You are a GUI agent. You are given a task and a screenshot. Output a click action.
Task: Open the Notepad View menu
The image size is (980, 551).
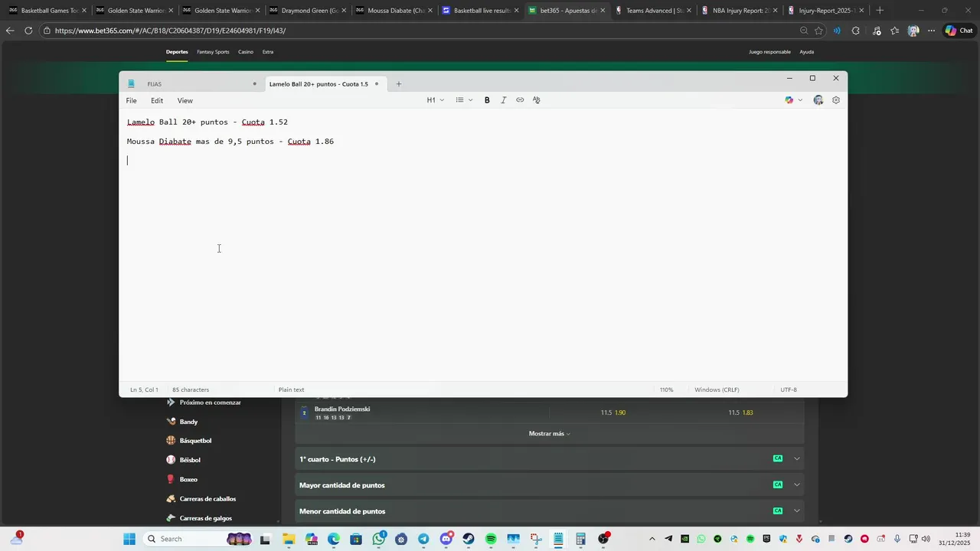click(185, 100)
